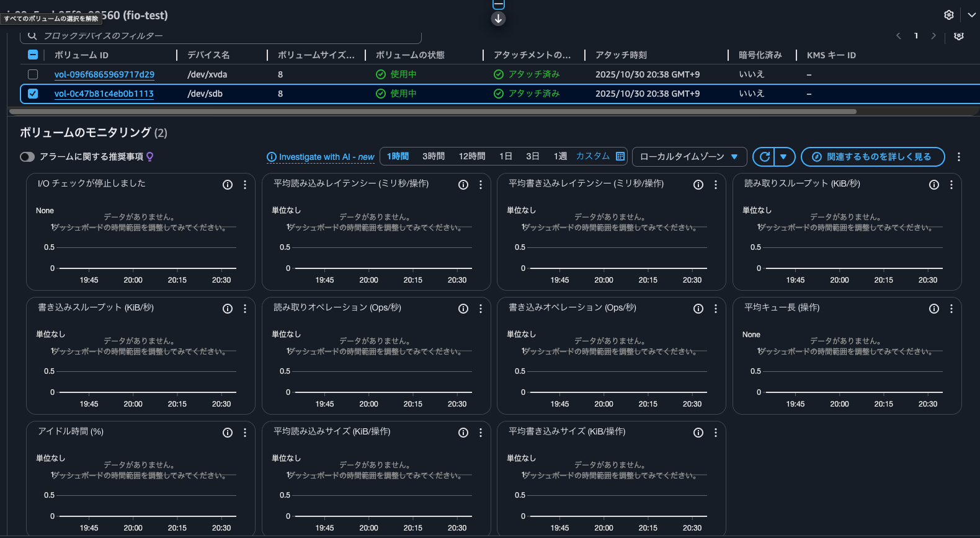Click 関連するものを詳しく見る button
This screenshot has width=980, height=538.
point(872,157)
